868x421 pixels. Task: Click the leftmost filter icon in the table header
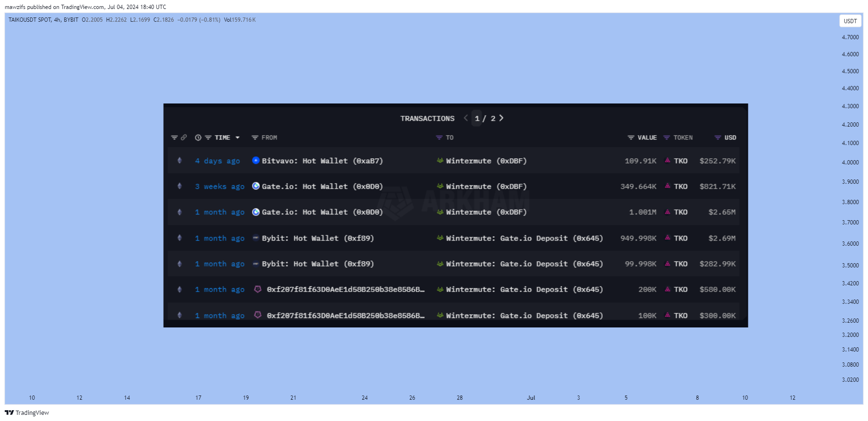coord(174,137)
